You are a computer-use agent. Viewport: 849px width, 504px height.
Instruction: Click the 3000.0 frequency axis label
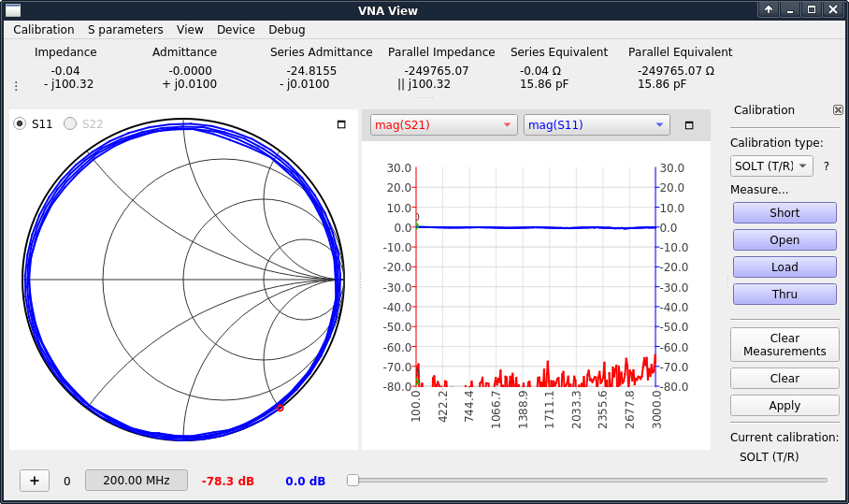(656, 410)
